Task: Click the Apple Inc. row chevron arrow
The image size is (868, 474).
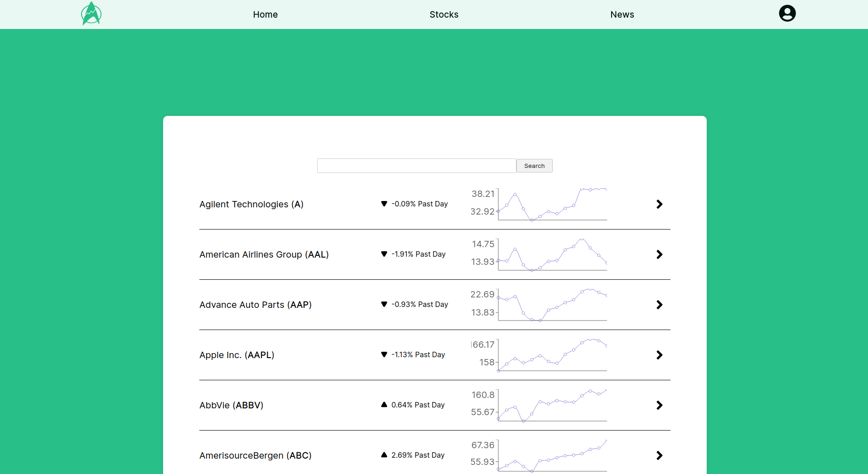Action: click(x=660, y=355)
